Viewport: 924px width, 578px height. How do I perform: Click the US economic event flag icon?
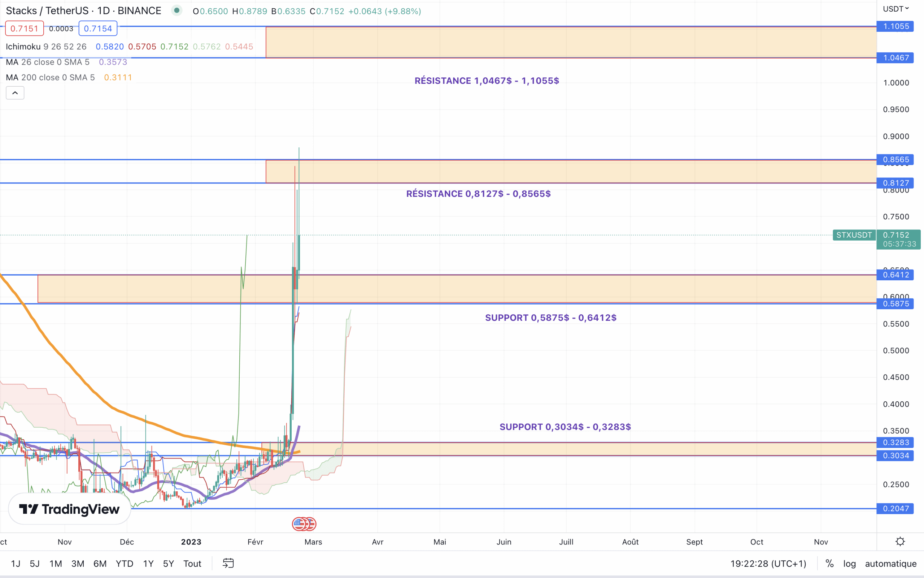pos(299,524)
